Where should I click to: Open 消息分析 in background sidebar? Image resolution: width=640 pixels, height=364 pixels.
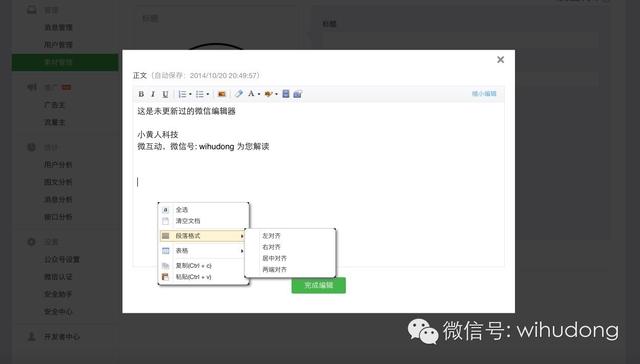coord(58,199)
